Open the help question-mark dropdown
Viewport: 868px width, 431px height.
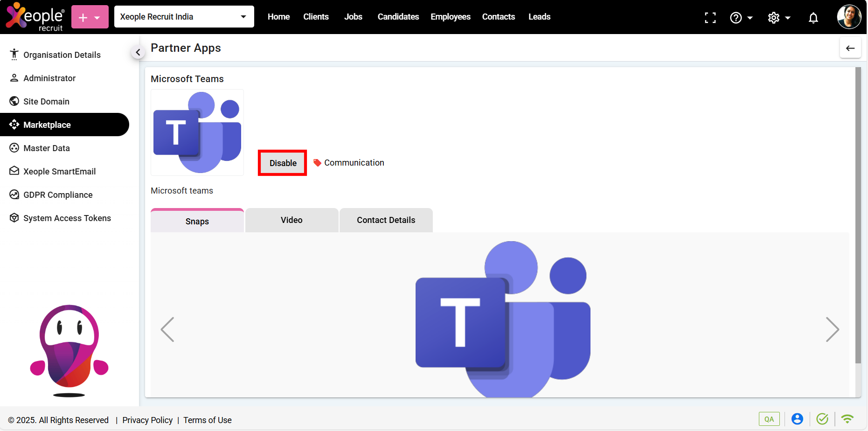(741, 18)
